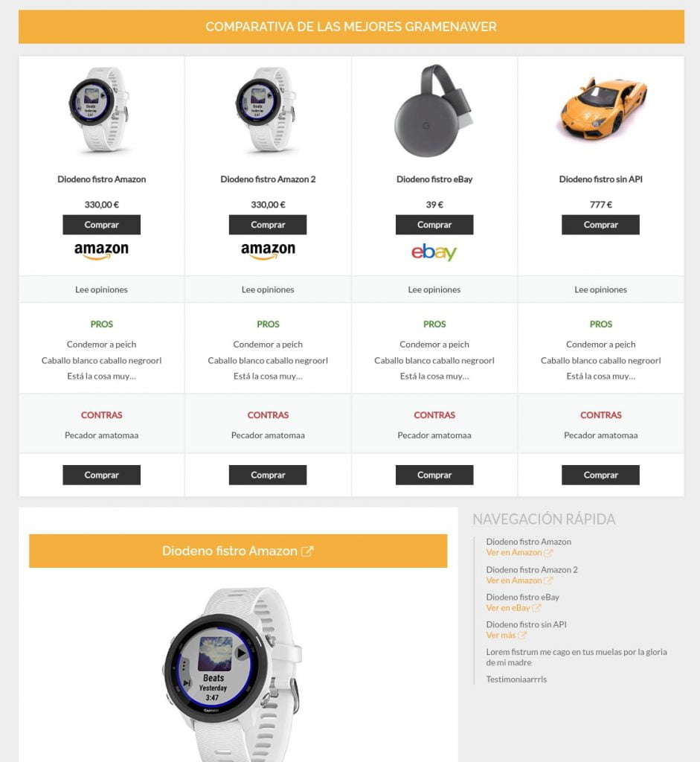This screenshot has width=700, height=762.
Task: Select Testimoniaarrrls in quick navigation
Action: 516,679
